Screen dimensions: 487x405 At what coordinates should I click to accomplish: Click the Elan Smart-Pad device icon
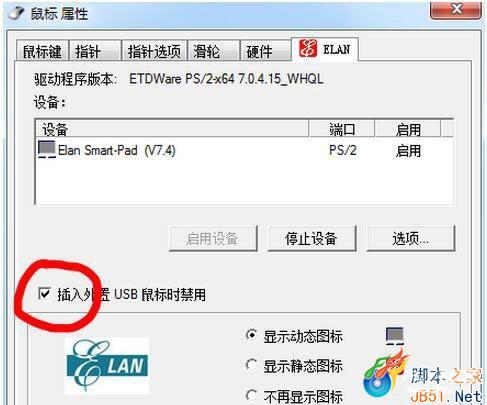(x=46, y=149)
